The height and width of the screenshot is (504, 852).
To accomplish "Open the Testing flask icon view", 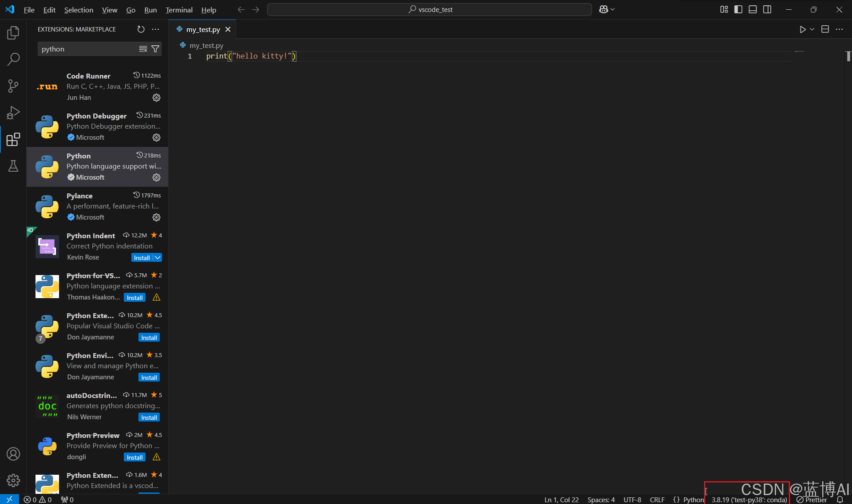I will (13, 166).
